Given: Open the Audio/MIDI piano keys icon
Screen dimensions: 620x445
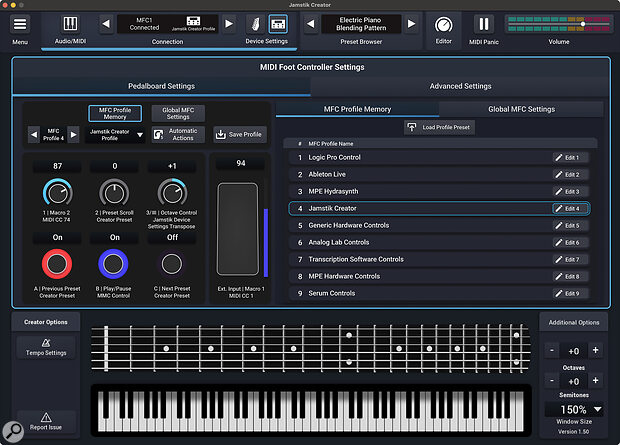Looking at the screenshot, I should point(70,24).
